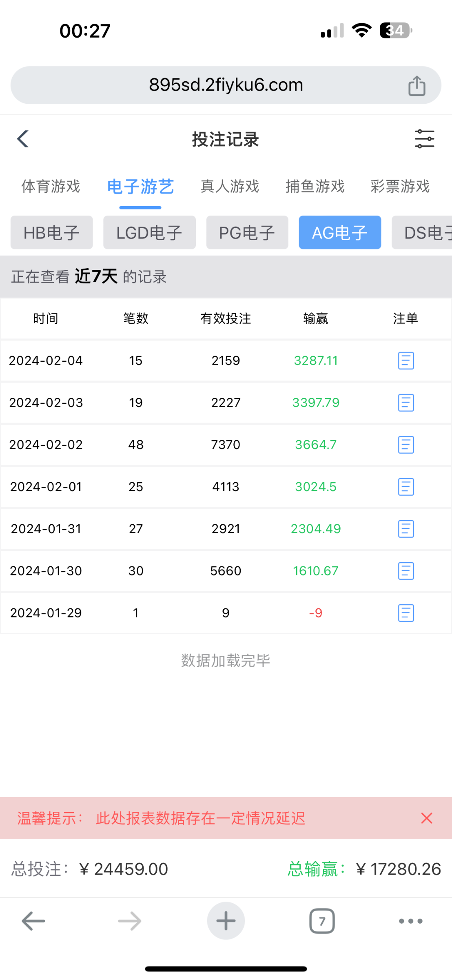
Task: Open bet slip for 2024-01-29
Action: (x=405, y=613)
